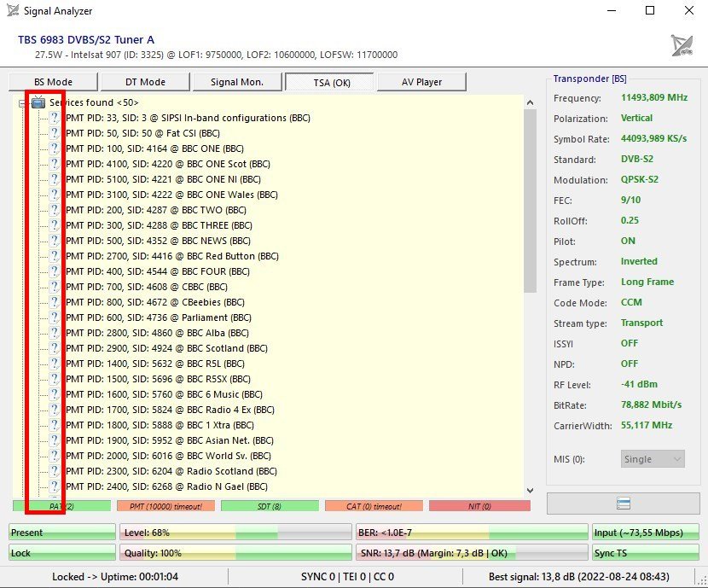Click the folder icon beside Services found

[x=38, y=102]
